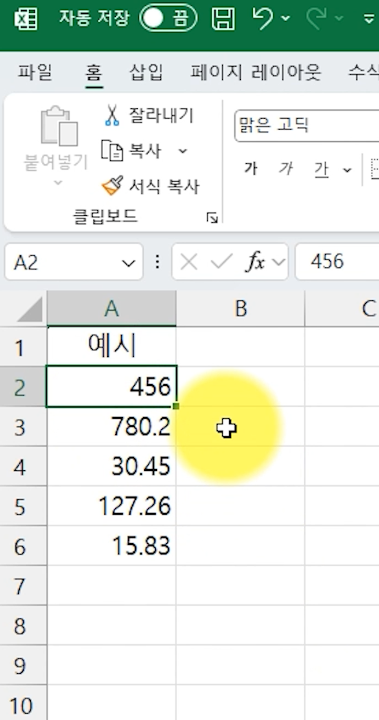Open the 클립보드 dialog launcher icon

click(x=212, y=218)
